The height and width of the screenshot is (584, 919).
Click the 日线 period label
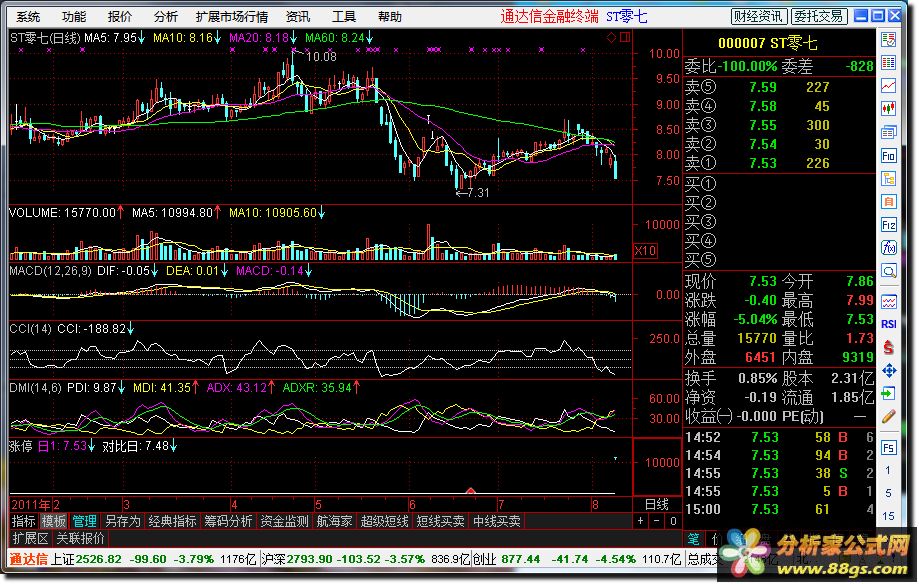click(x=657, y=504)
